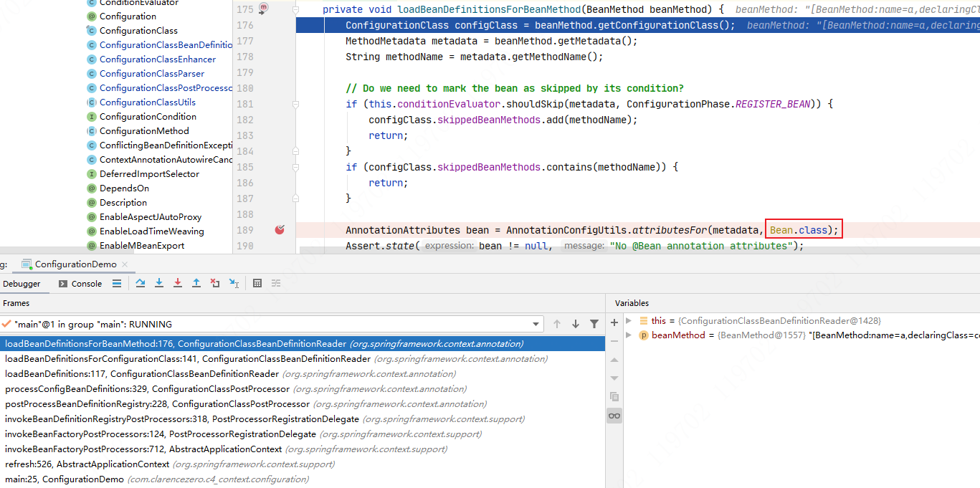
Task: Click the Show Execution Point lines icon
Action: coord(117,284)
